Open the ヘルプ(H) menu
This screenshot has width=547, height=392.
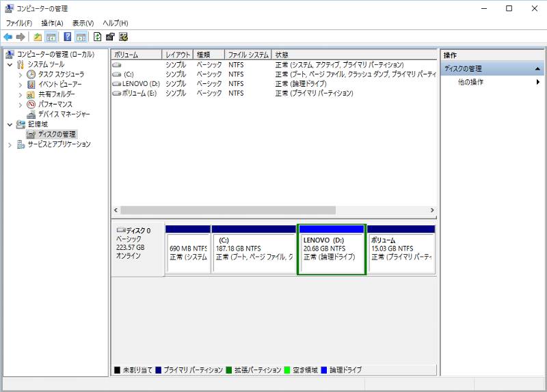116,23
